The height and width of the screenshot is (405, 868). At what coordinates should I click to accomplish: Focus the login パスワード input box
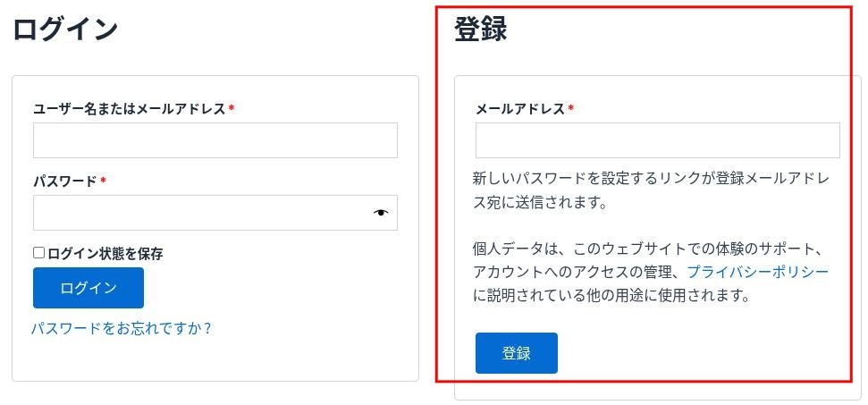[201, 213]
